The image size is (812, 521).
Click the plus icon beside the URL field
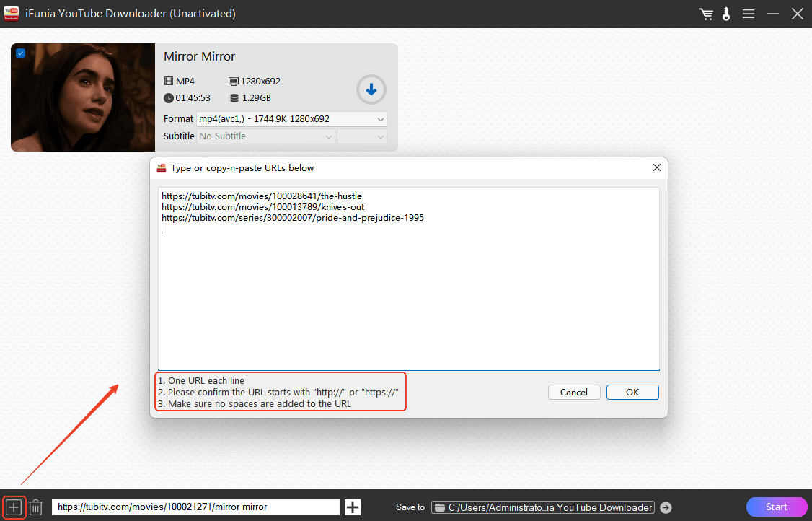tap(353, 507)
